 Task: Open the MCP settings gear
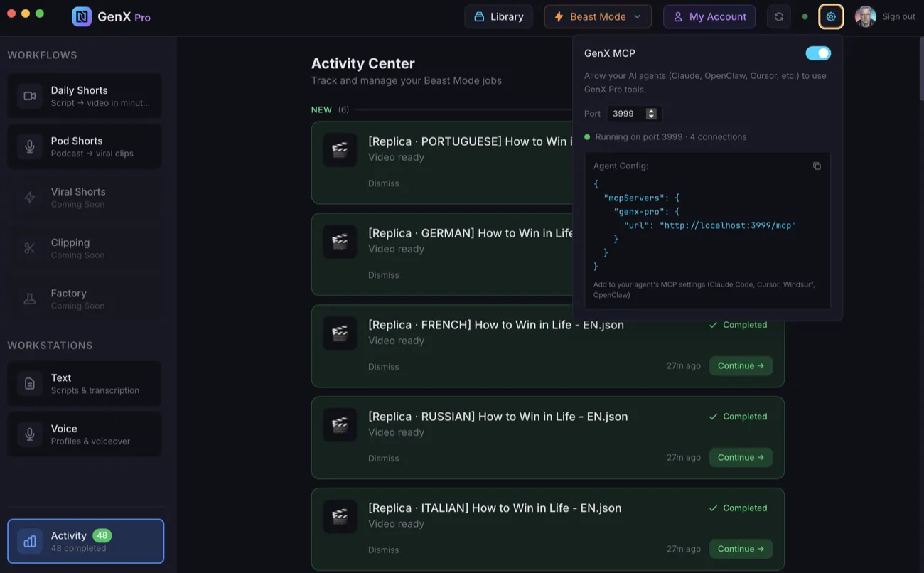pos(830,16)
